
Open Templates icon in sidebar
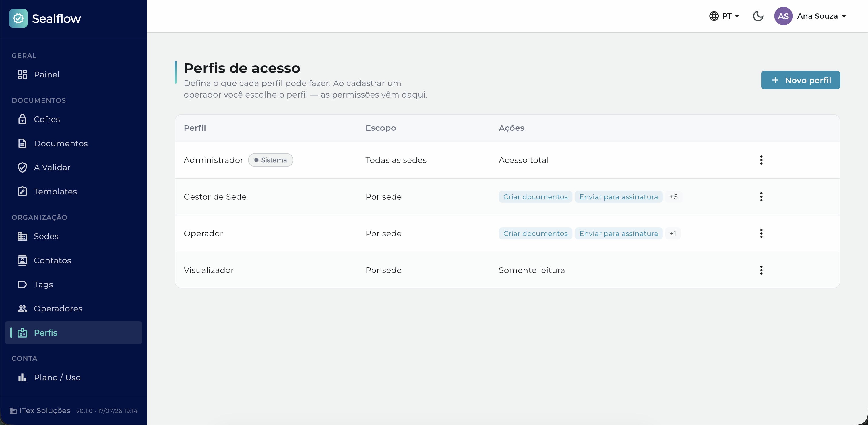[x=22, y=191]
